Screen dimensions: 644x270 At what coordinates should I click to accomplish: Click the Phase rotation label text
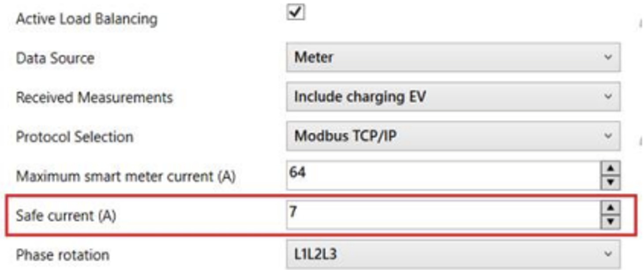click(x=62, y=255)
